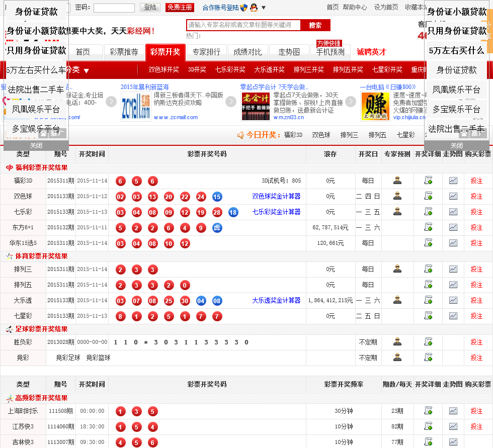Open the 老会计 ad thumbnail
This screenshot has height=448, width=493.
click(x=256, y=106)
